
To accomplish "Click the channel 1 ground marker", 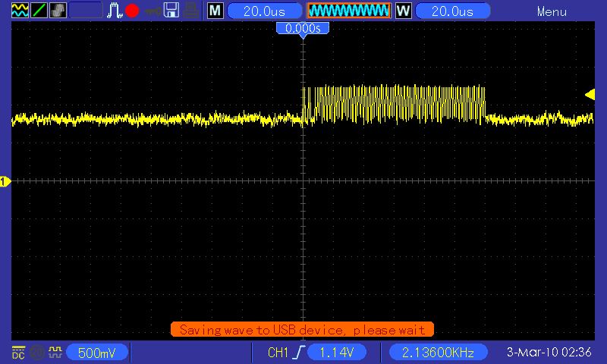I will click(5, 181).
